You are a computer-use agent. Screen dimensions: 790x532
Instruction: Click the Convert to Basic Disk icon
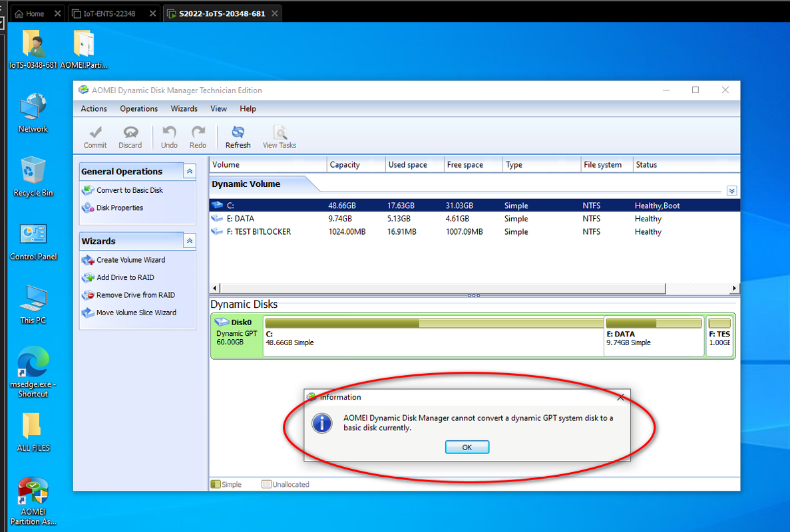tap(88, 190)
